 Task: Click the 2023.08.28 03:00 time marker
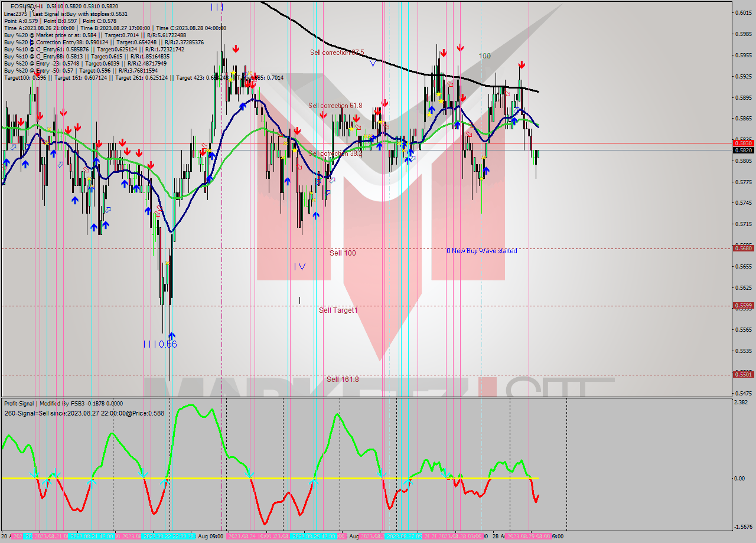click(461, 537)
